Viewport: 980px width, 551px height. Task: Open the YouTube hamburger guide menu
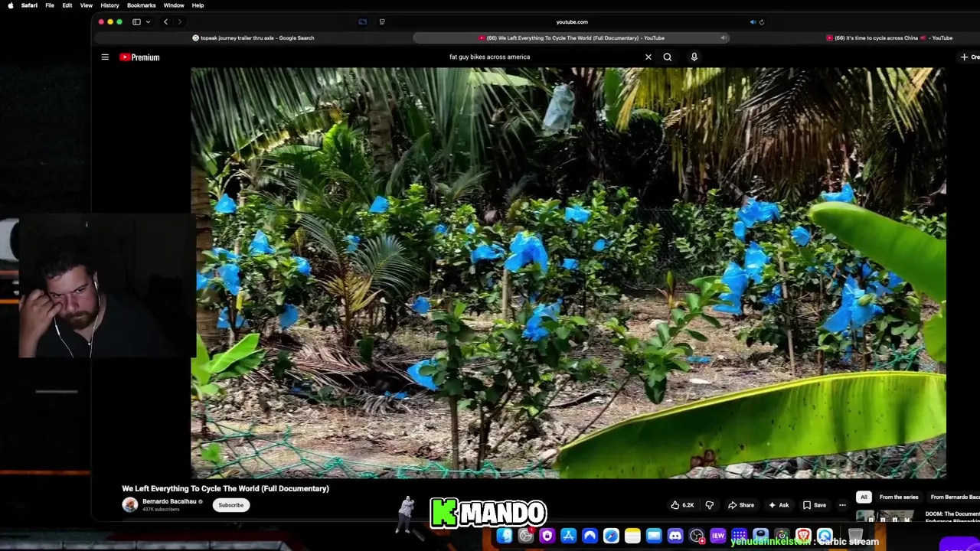point(105,57)
